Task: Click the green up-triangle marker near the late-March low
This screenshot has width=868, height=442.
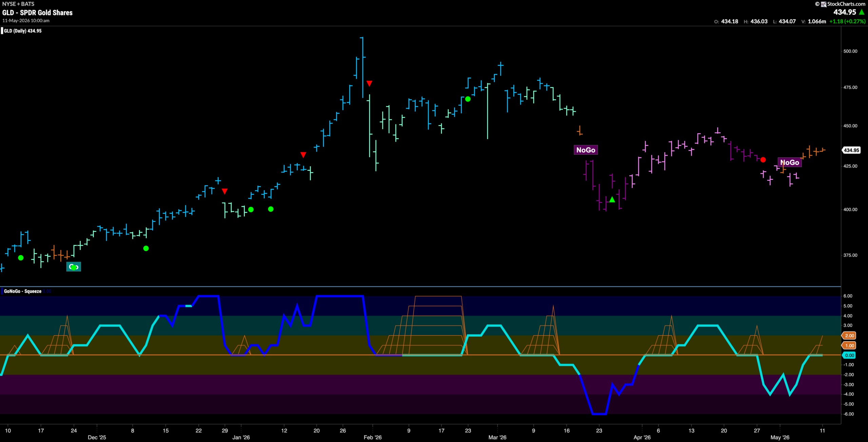Action: click(612, 199)
